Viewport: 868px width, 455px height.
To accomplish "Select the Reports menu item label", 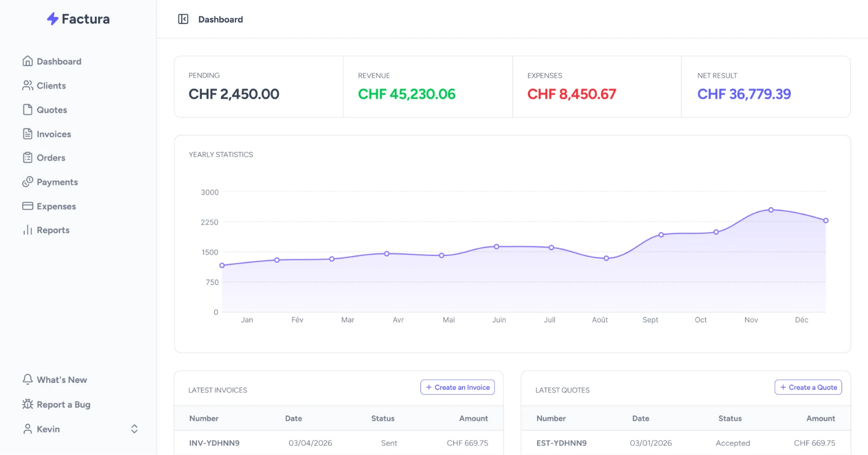I will [x=53, y=230].
